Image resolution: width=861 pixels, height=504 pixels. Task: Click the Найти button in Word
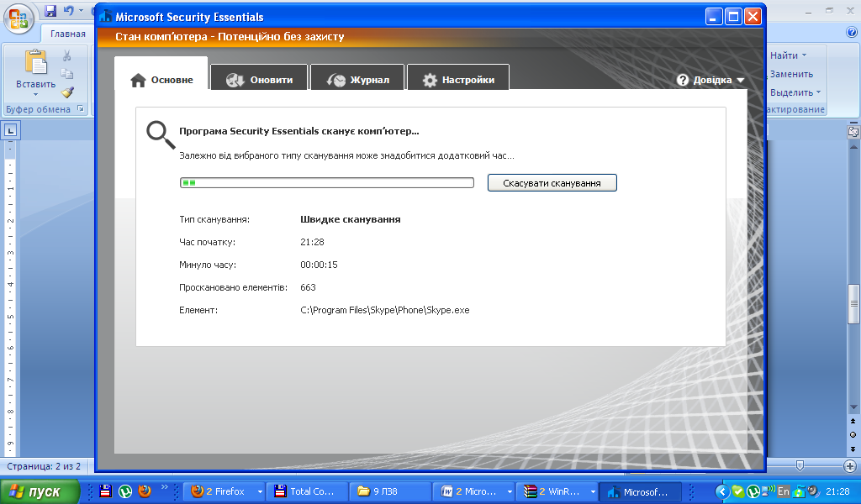(784, 55)
